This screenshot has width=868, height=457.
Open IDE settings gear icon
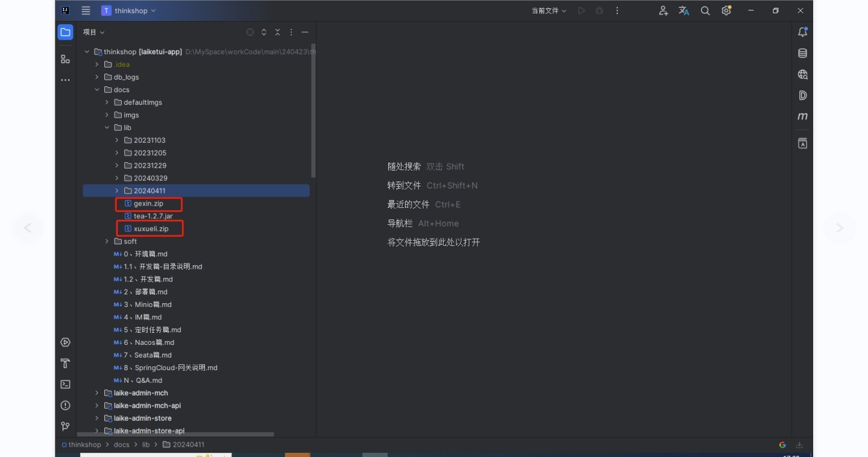coord(726,11)
